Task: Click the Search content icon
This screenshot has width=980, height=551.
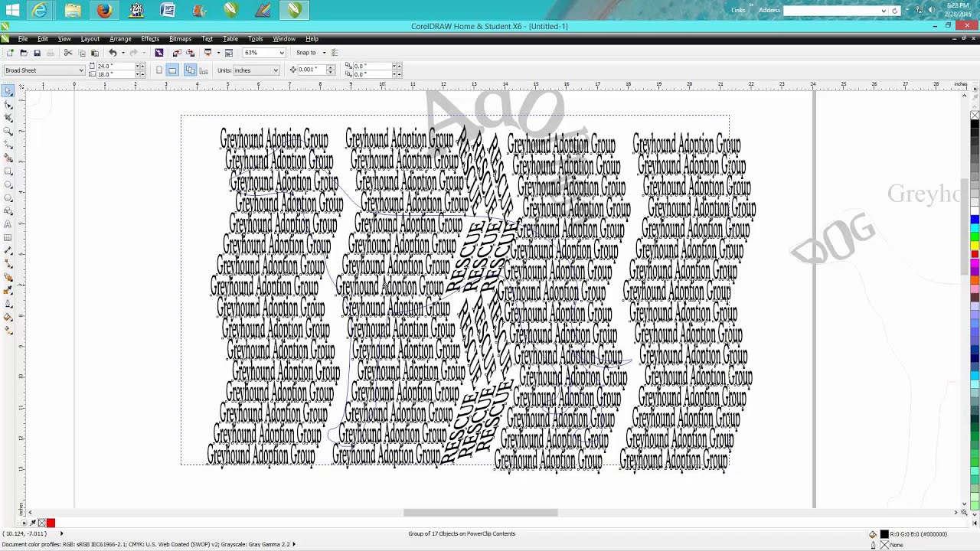Action: 158,53
